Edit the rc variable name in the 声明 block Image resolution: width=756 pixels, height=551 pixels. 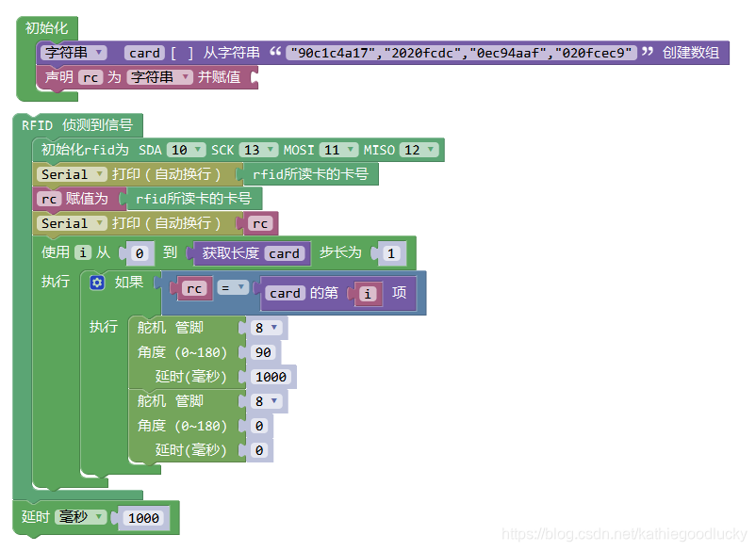click(x=90, y=77)
